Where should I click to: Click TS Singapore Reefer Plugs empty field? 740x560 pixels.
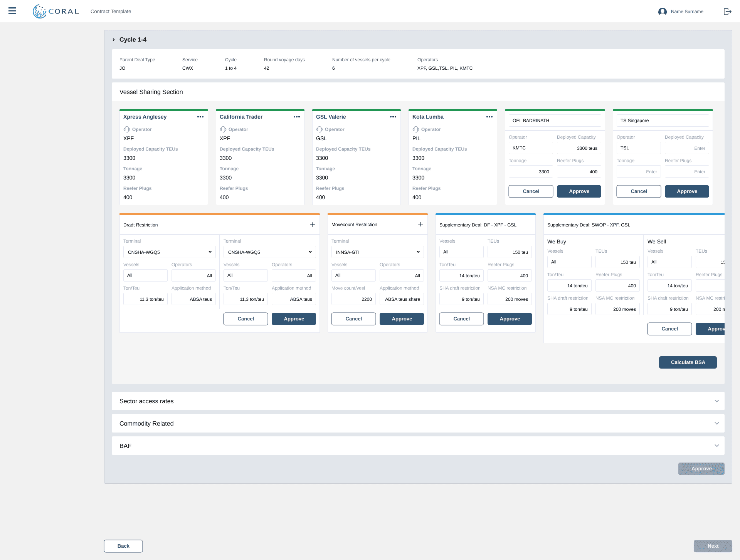pos(687,171)
